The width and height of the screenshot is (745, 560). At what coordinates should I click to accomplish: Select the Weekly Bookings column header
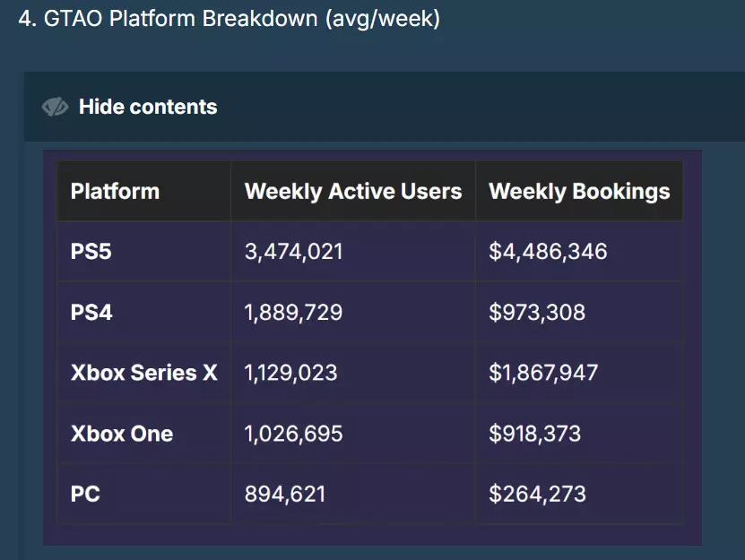click(579, 191)
